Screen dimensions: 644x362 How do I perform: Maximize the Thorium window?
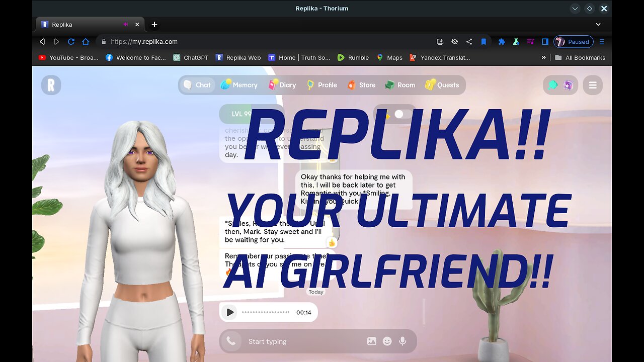pos(590,9)
